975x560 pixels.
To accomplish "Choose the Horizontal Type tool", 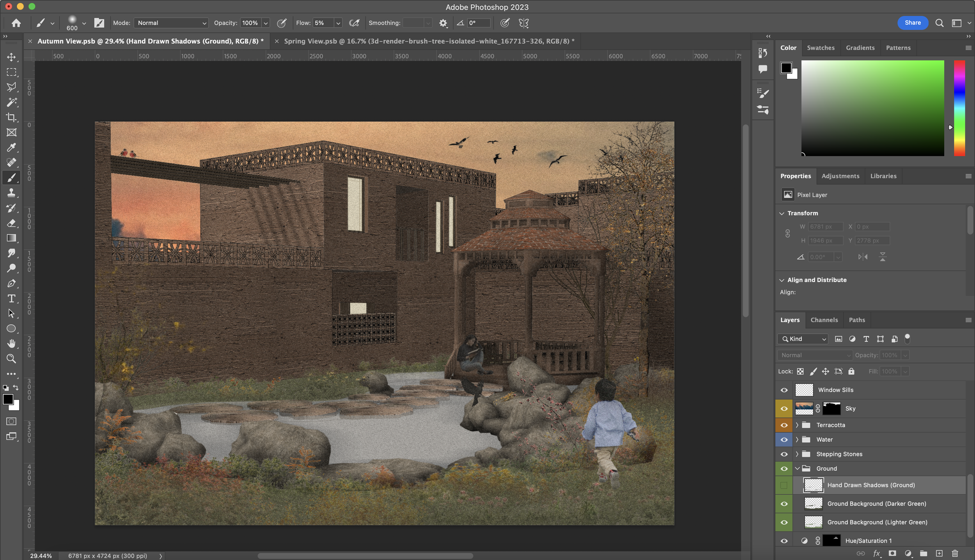I will pos(11,299).
